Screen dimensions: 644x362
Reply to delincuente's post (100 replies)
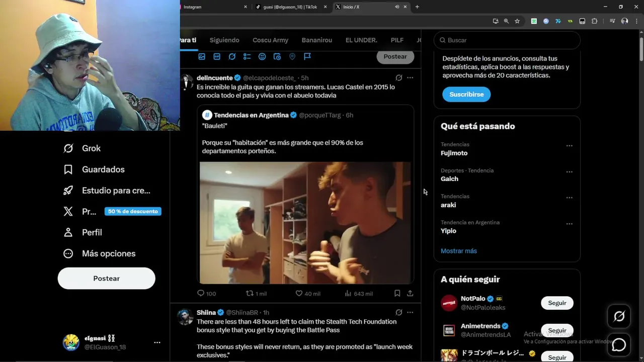[206, 294]
